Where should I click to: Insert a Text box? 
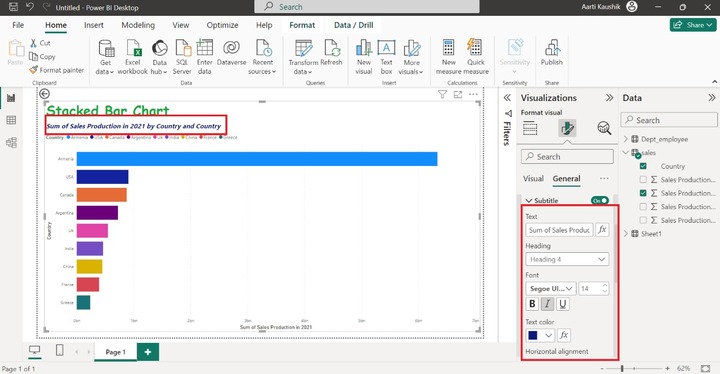[386, 57]
